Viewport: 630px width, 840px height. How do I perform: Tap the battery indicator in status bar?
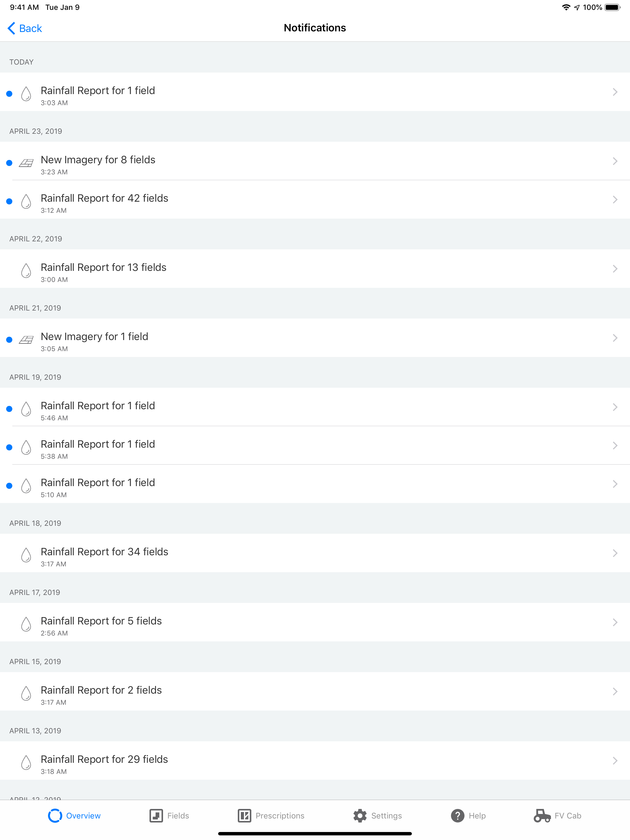(x=612, y=7)
